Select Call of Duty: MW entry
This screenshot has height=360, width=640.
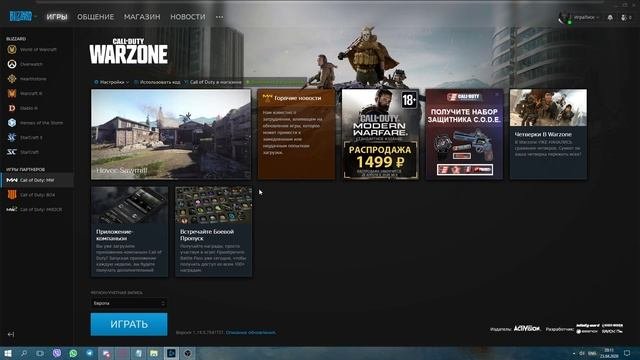37,180
